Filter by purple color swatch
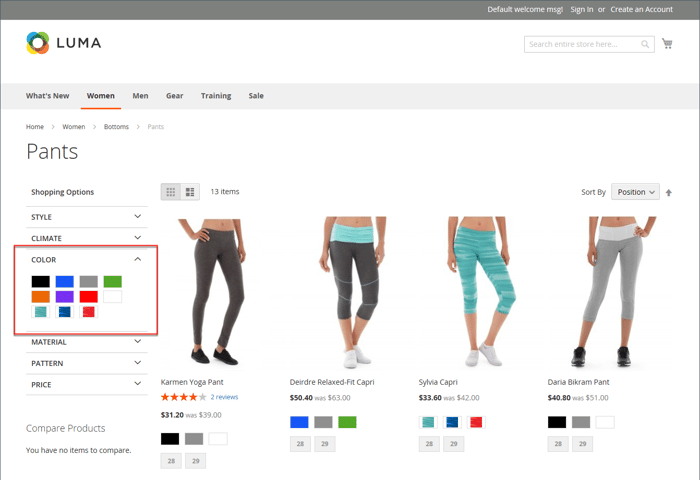This screenshot has height=480, width=700. point(65,296)
